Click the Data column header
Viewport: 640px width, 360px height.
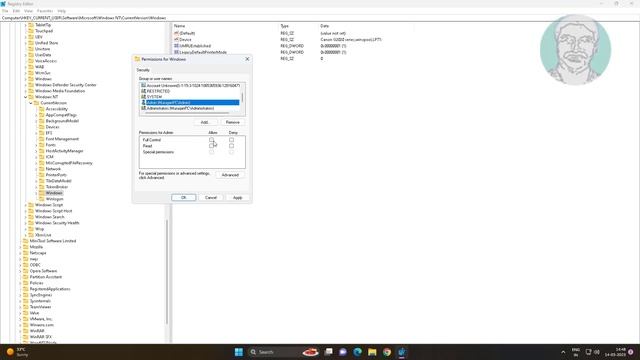(x=324, y=26)
